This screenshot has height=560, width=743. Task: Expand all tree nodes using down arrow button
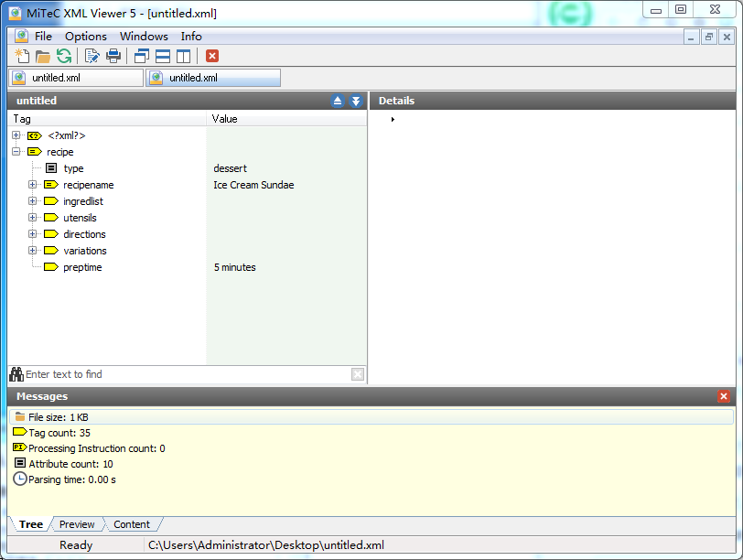pyautogui.click(x=356, y=101)
